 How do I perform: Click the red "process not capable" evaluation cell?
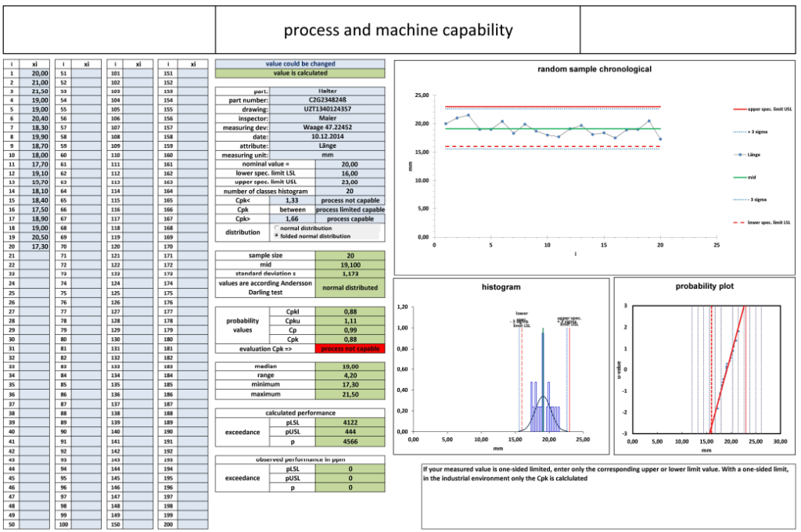pos(350,348)
